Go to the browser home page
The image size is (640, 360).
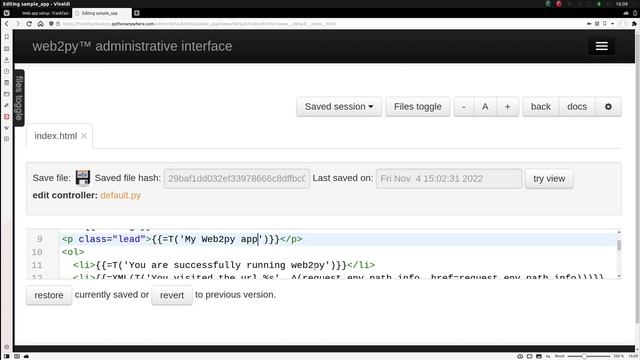pyautogui.click(x=40, y=24)
